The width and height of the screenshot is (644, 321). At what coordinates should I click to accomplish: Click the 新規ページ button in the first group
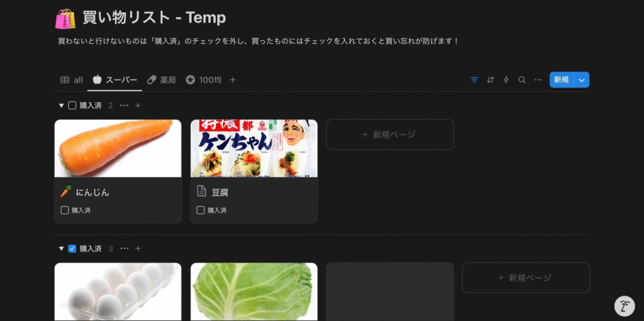click(390, 135)
